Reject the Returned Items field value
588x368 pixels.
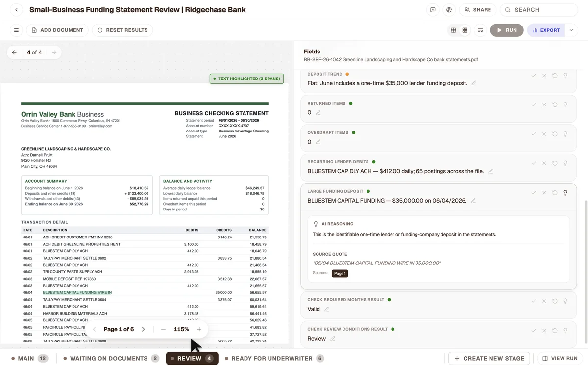click(544, 105)
